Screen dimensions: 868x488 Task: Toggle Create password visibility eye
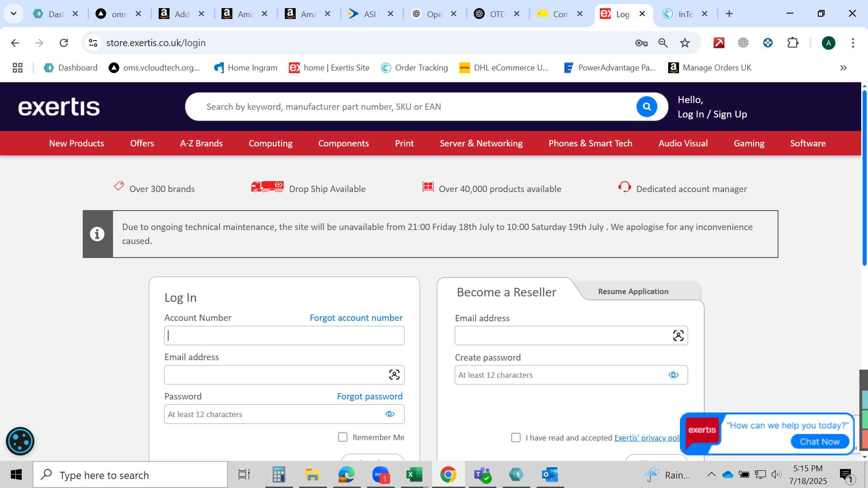tap(674, 375)
